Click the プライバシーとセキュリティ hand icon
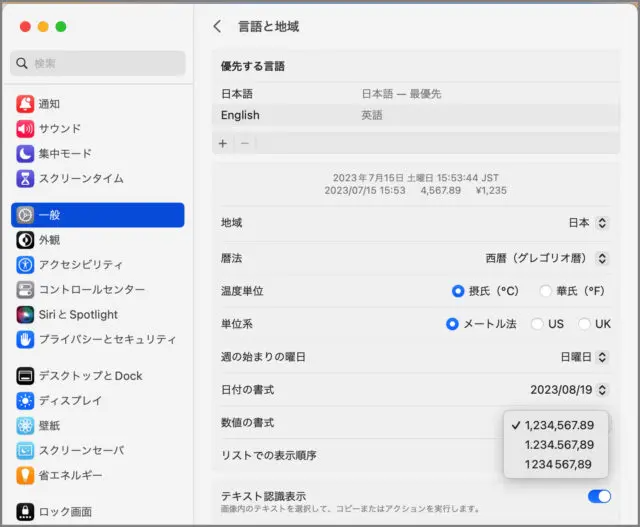 (25, 339)
